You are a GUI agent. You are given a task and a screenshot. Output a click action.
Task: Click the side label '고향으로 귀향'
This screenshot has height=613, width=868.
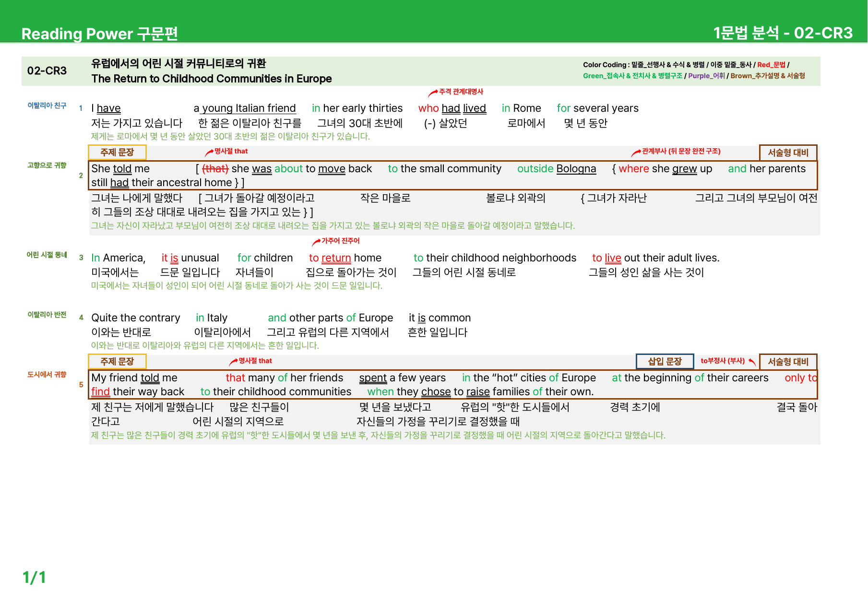click(x=47, y=165)
